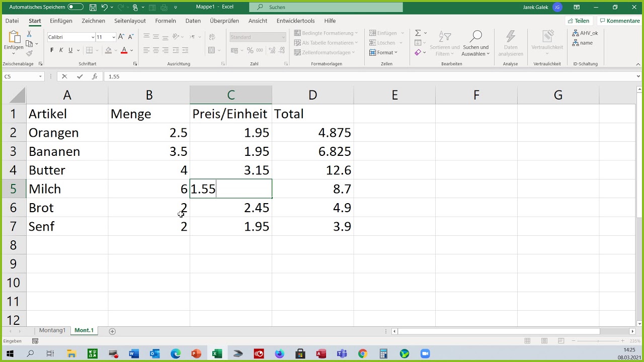The width and height of the screenshot is (644, 362).
Task: Switch to the Montang1 sheet tab
Action: coord(52,330)
